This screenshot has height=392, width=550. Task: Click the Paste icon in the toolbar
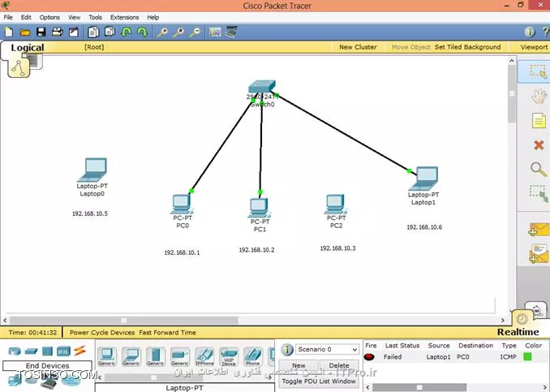coord(110,32)
